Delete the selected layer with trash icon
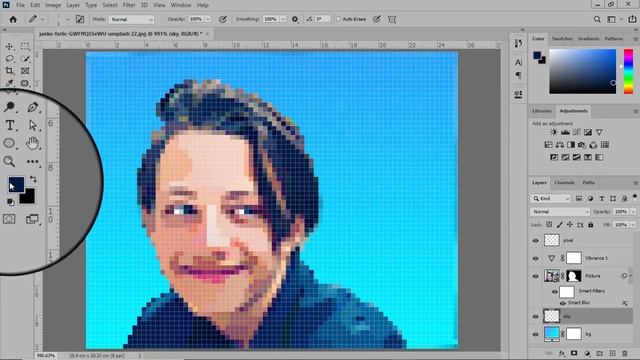 [624, 353]
